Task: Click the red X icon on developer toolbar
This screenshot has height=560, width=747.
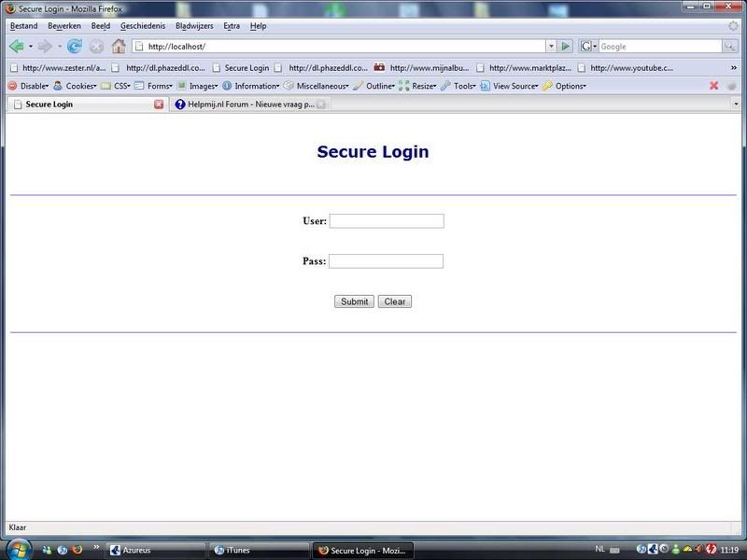Action: tap(714, 86)
